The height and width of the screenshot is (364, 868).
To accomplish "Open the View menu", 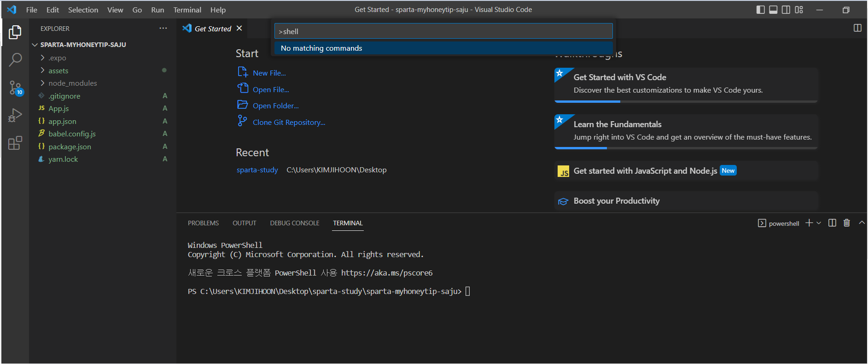I will tap(115, 10).
